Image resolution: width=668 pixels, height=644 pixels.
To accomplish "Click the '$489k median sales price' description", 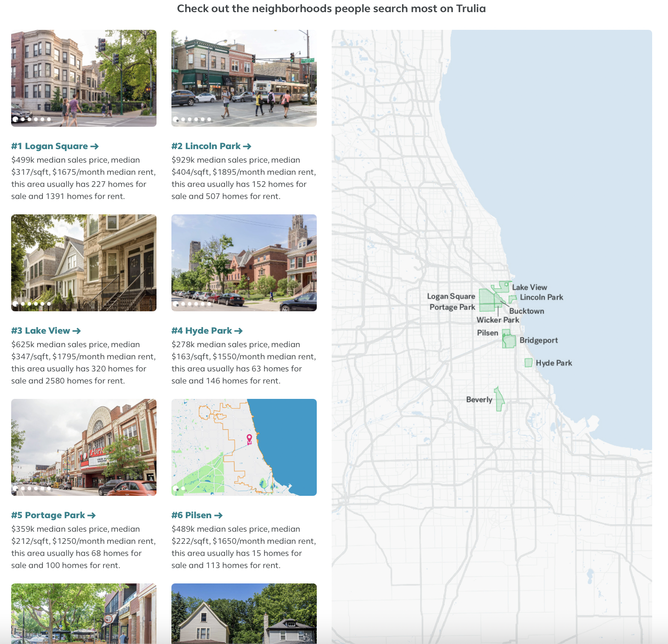I will click(244, 547).
